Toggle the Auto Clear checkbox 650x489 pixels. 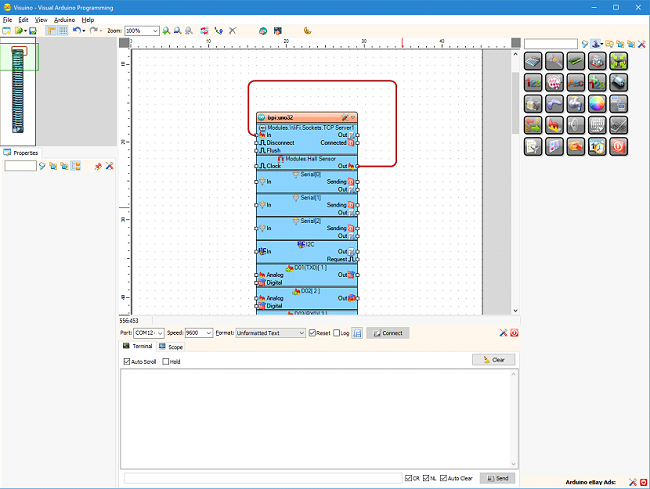tap(443, 478)
